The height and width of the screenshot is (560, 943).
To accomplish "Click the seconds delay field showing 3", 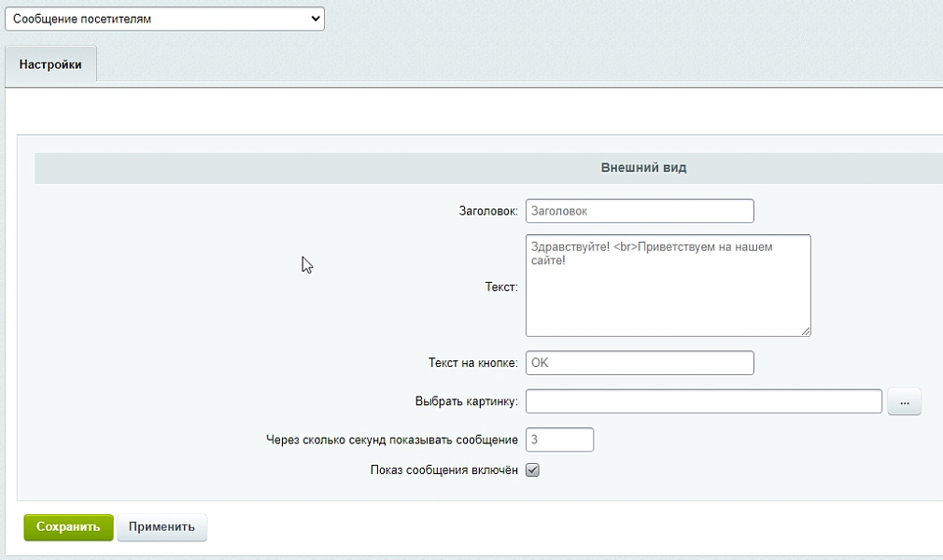I will (560, 440).
